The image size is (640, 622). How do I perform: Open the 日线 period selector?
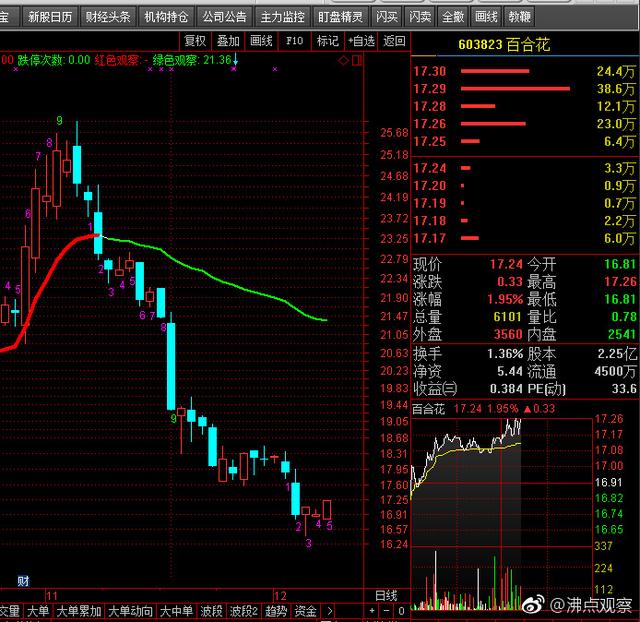pos(385,596)
